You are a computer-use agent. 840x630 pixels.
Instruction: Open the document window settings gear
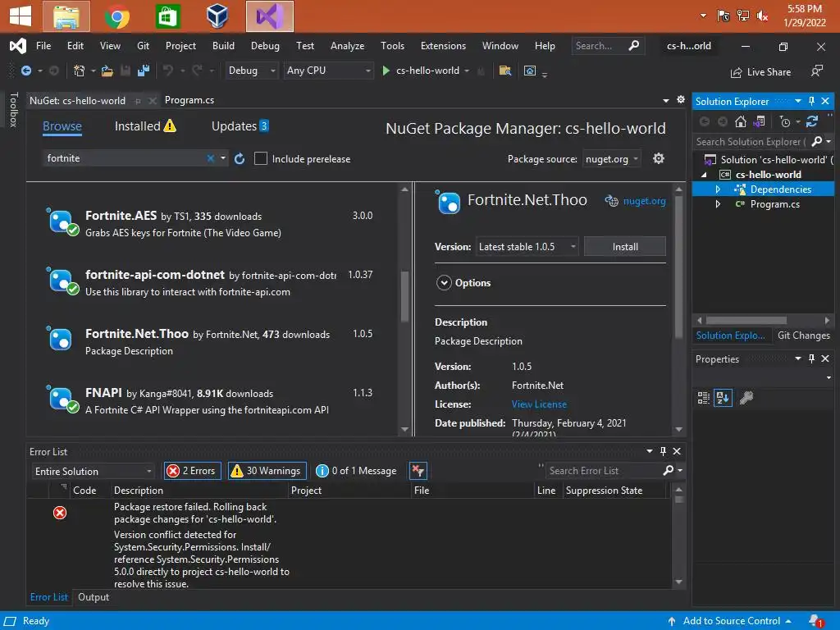pos(681,99)
